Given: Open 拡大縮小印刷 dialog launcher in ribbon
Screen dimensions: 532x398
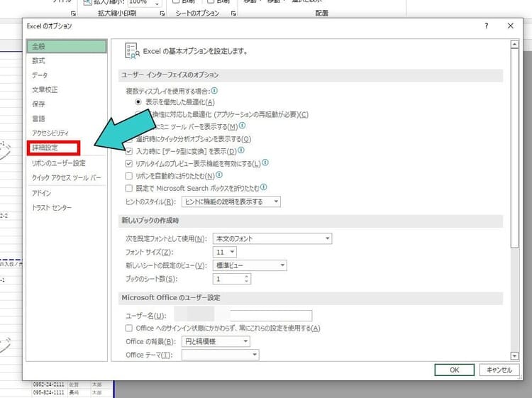Looking at the screenshot, I should tap(162, 13).
